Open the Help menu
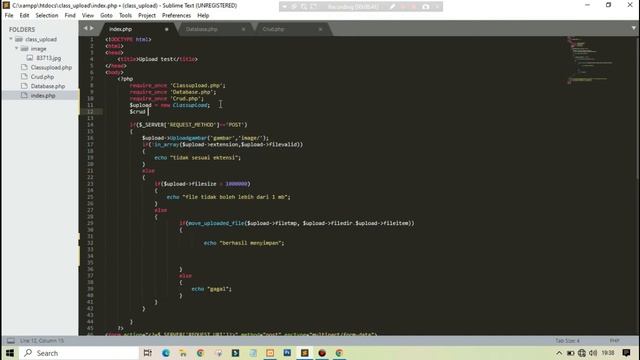Screen dimensions: 640x360 203,16
